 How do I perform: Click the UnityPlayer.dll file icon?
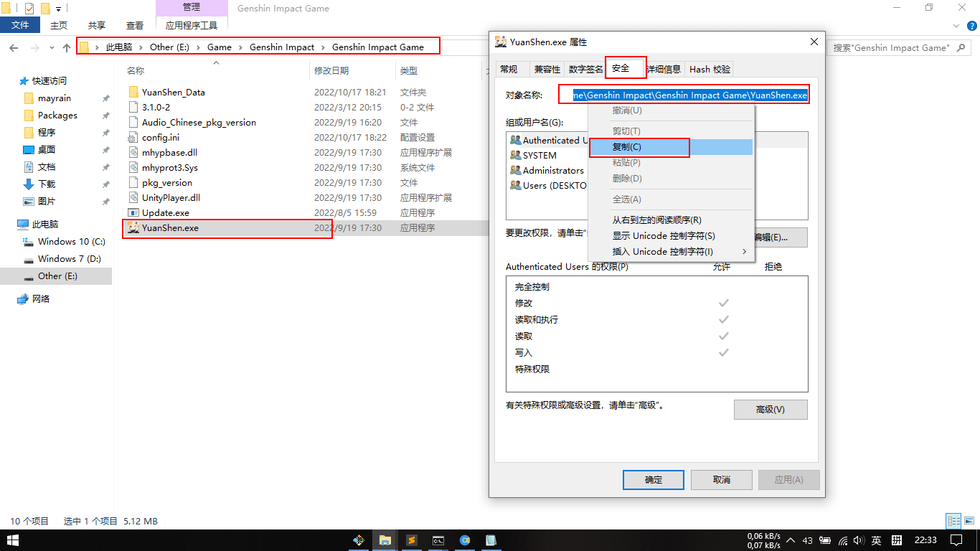coord(133,197)
